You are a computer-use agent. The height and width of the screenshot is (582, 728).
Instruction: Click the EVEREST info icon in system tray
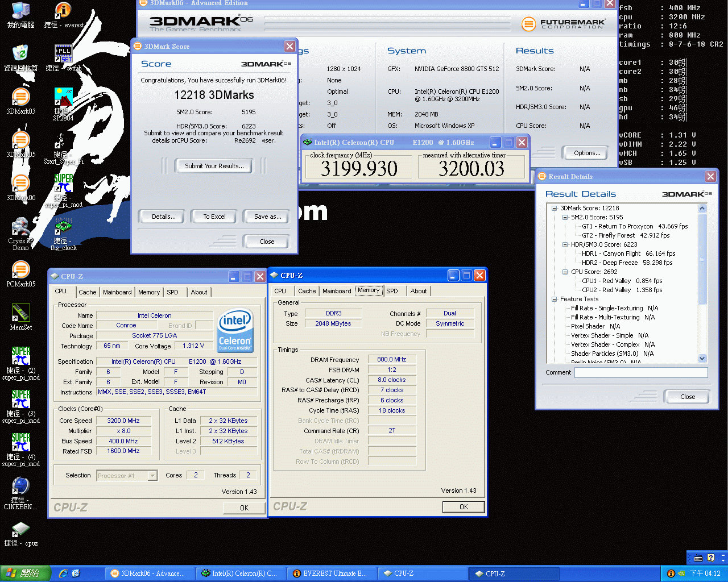671,573
